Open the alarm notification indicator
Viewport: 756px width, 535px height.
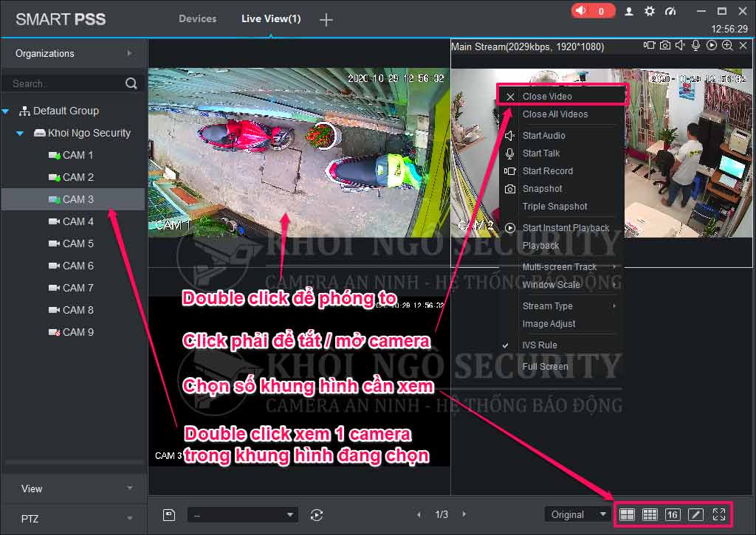(593, 10)
